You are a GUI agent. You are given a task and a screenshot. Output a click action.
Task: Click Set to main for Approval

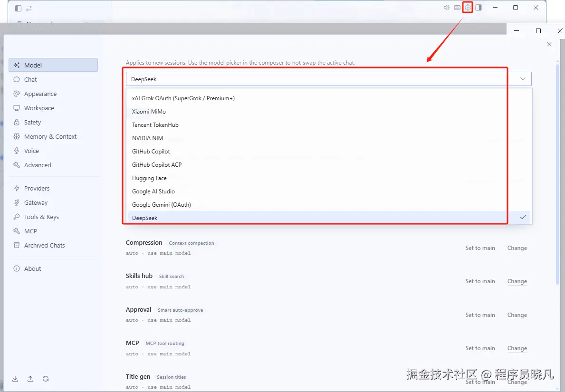[x=480, y=315]
